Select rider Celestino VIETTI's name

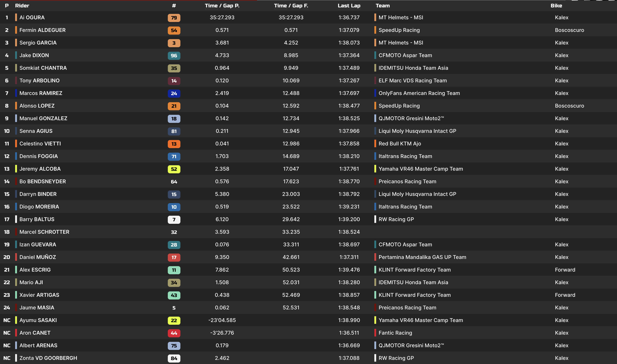(40, 144)
